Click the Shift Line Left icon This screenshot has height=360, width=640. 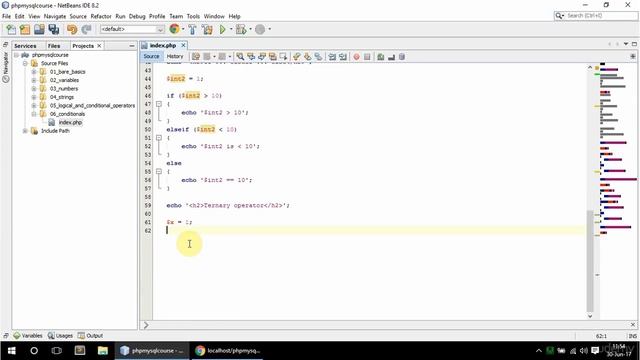(x=332, y=57)
